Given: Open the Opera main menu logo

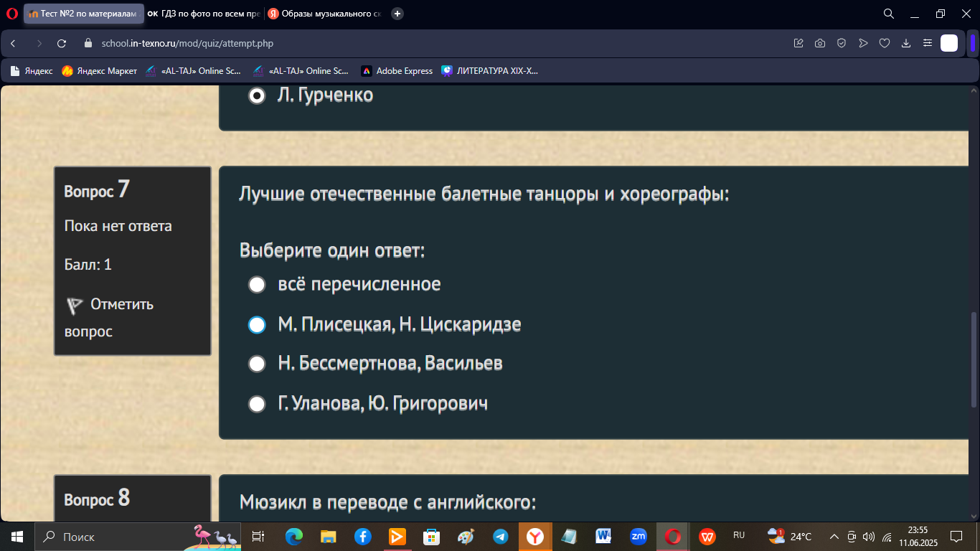Looking at the screenshot, I should tap(11, 14).
